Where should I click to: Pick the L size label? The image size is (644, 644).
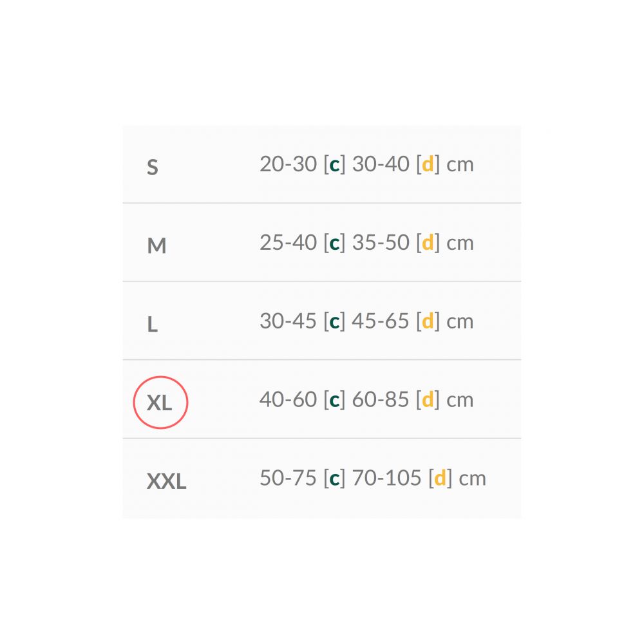point(153,325)
